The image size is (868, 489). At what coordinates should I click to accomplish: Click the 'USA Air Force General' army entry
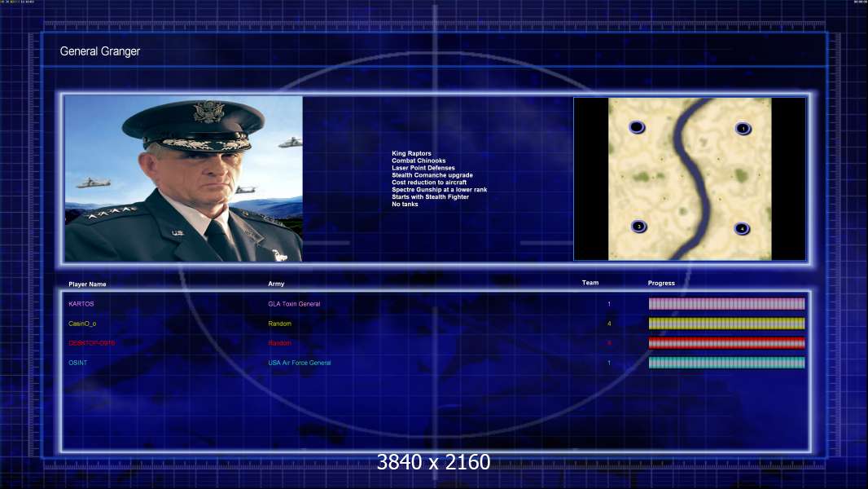[300, 363]
